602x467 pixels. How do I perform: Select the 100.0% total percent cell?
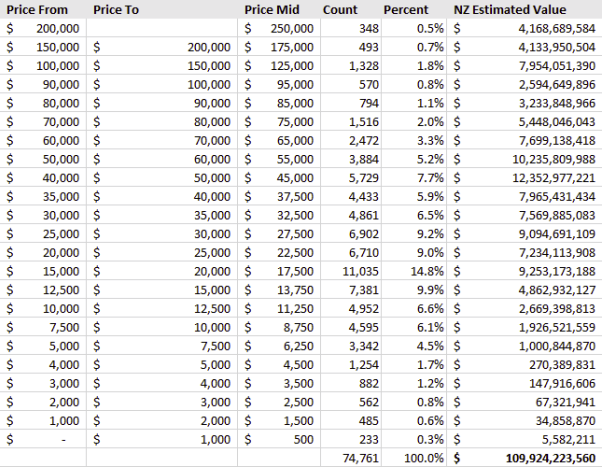click(414, 458)
